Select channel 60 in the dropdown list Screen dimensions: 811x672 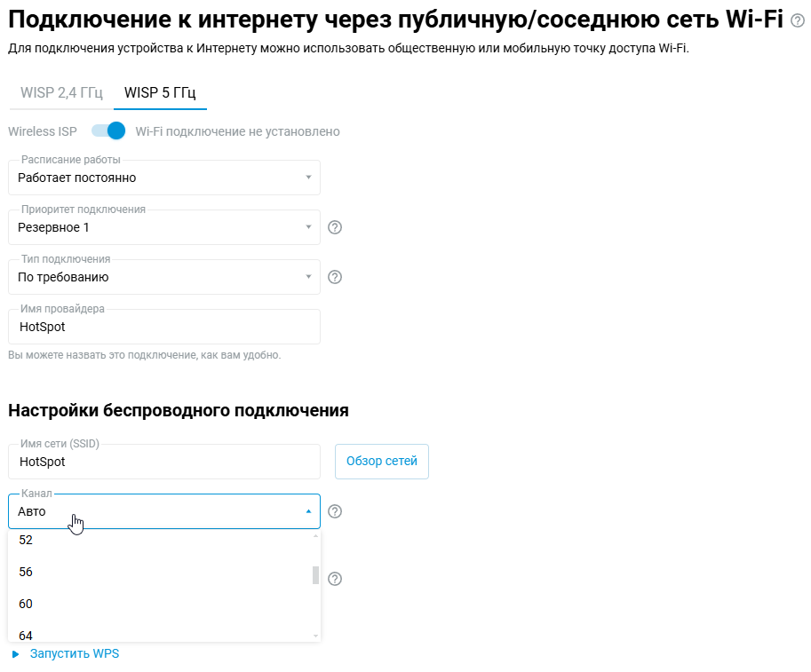[x=26, y=604]
